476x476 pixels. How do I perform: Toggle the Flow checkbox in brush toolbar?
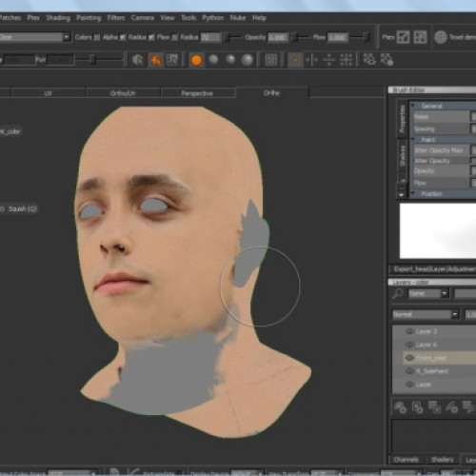point(174,37)
